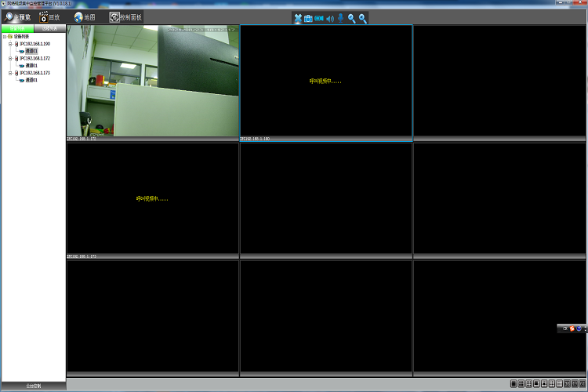
Task: Click the blue X disconnect icon
Action: point(298,18)
